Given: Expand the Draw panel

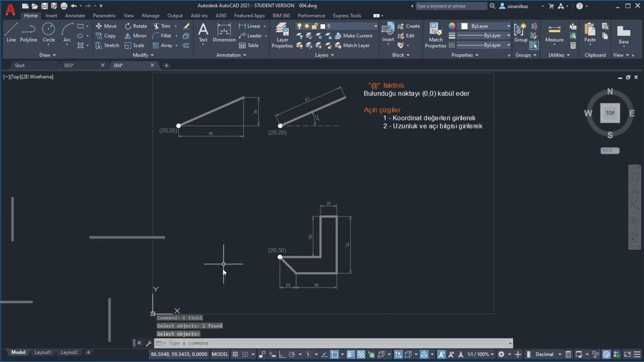Looking at the screenshot, I should point(47,55).
